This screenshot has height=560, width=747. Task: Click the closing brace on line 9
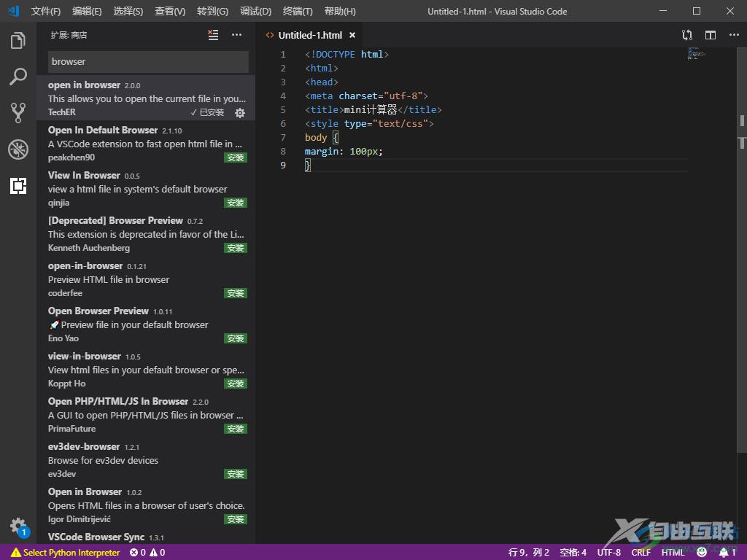click(308, 166)
